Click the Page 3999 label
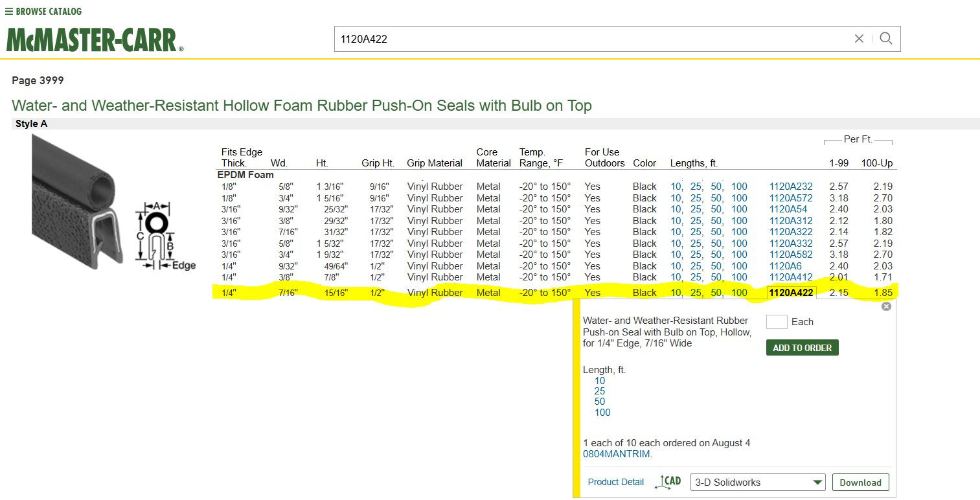 pos(38,81)
